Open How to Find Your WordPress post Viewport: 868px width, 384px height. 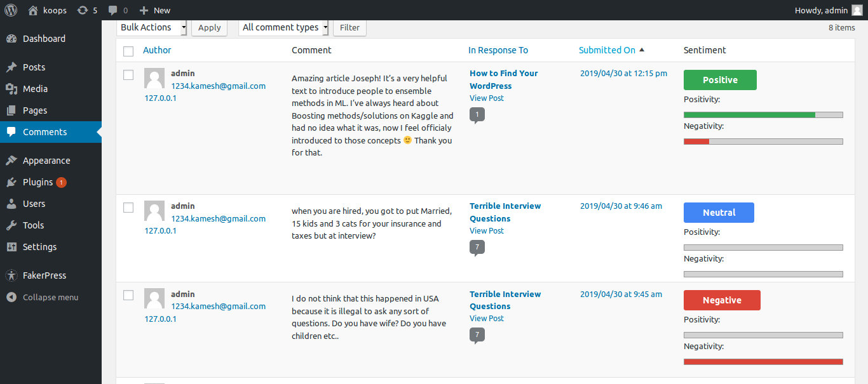pos(503,79)
